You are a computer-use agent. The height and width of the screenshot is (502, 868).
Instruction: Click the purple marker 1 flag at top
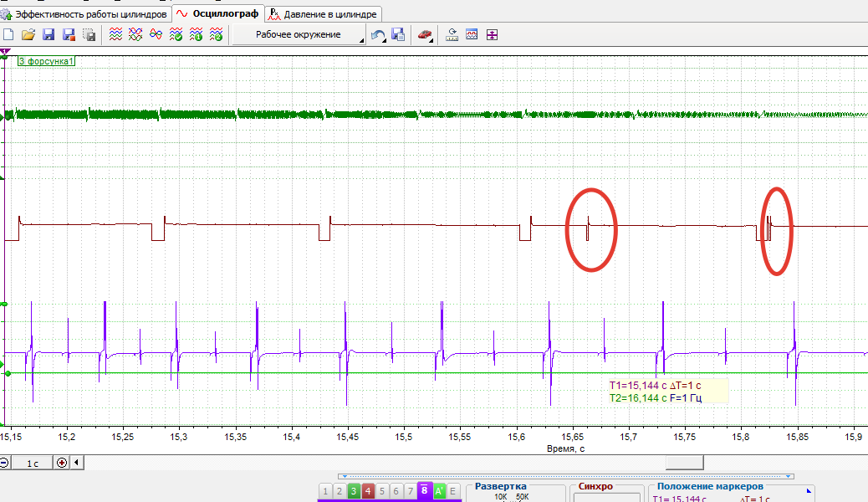5,52
